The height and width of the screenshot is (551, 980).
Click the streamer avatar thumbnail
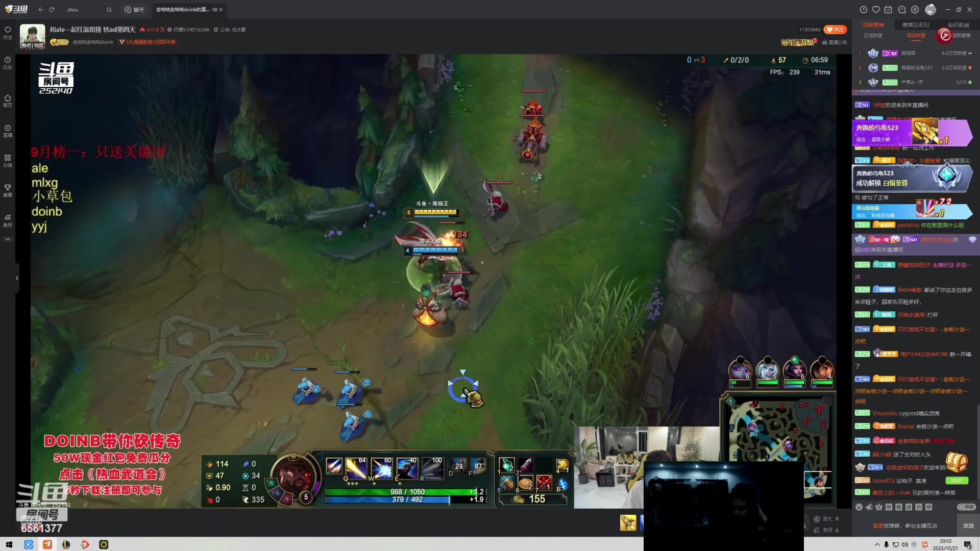[32, 36]
